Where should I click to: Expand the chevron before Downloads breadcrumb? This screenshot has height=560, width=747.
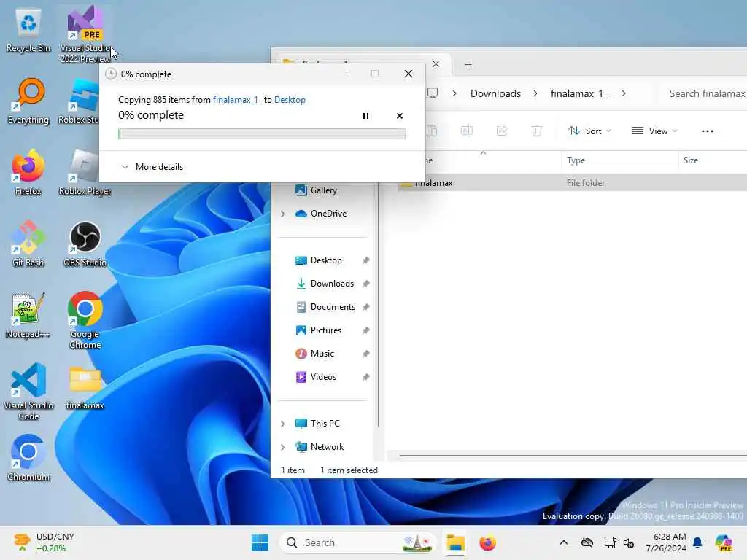(x=454, y=93)
